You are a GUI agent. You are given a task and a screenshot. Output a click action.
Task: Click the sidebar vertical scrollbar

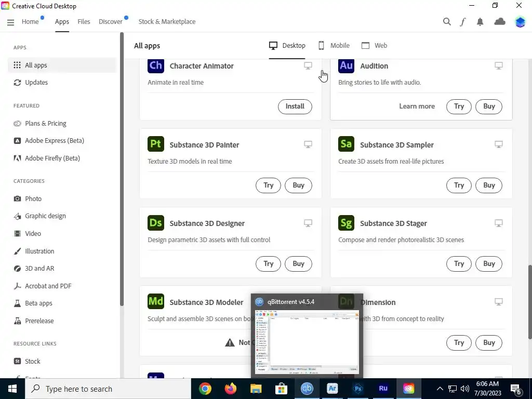(122, 169)
